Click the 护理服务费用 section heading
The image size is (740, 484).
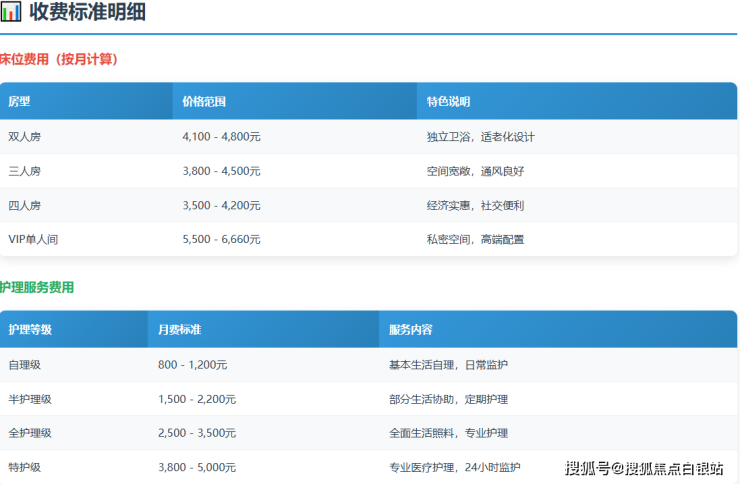click(x=37, y=287)
